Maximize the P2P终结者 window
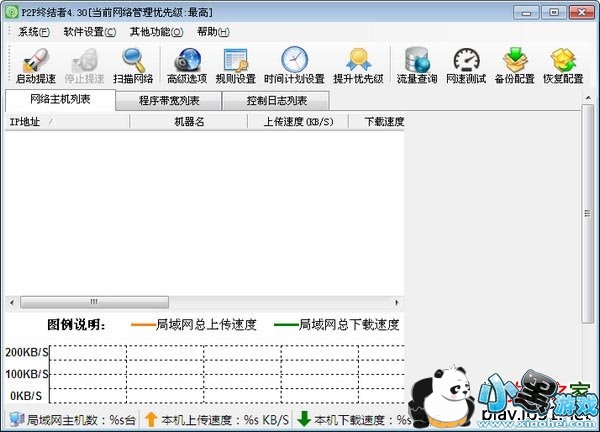Image resolution: width=600 pixels, height=432 pixels. click(554, 12)
